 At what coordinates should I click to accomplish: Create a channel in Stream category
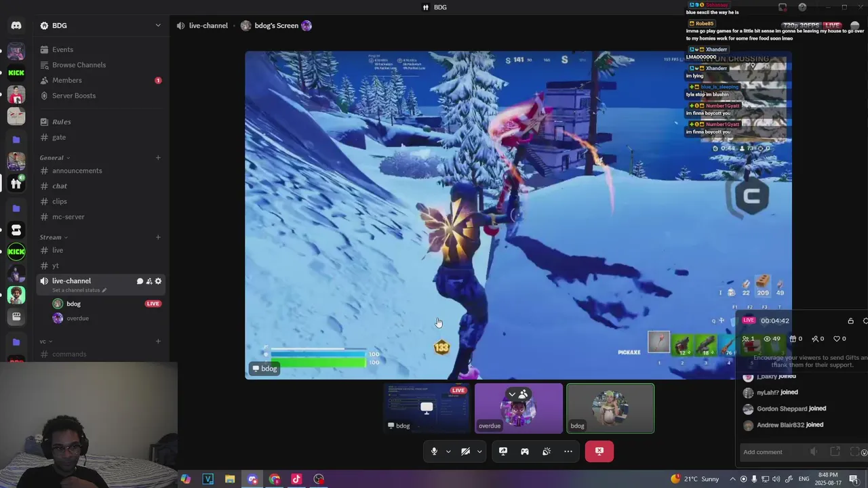click(x=158, y=237)
